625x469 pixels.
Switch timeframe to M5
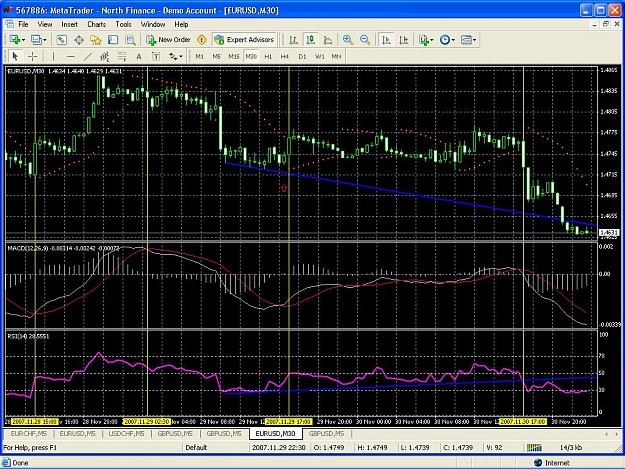[x=216, y=56]
